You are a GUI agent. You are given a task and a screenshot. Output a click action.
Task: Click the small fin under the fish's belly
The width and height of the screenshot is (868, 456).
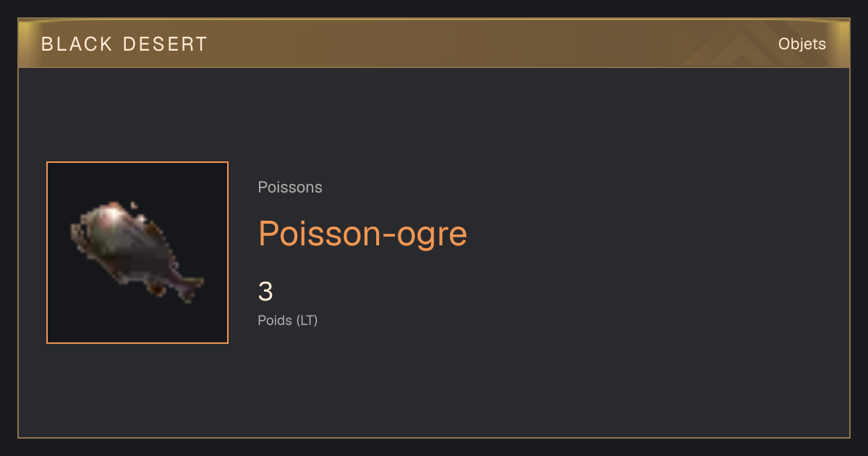click(x=156, y=288)
